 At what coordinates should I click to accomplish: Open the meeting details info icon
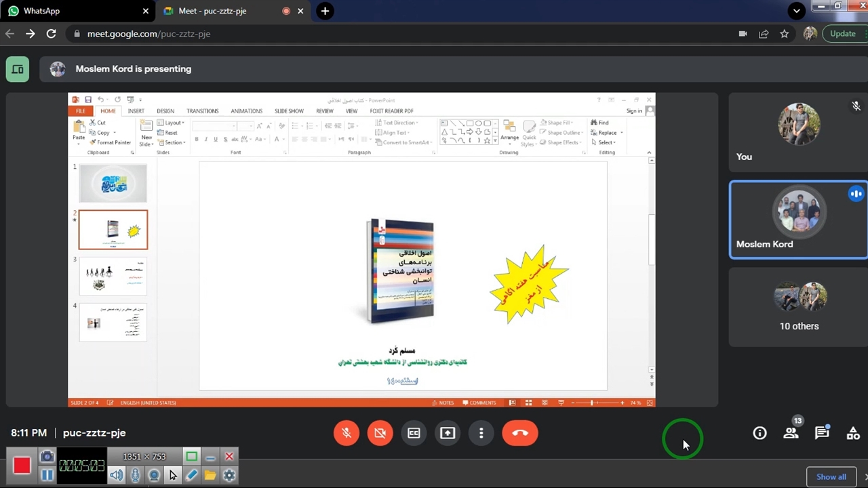click(x=759, y=433)
